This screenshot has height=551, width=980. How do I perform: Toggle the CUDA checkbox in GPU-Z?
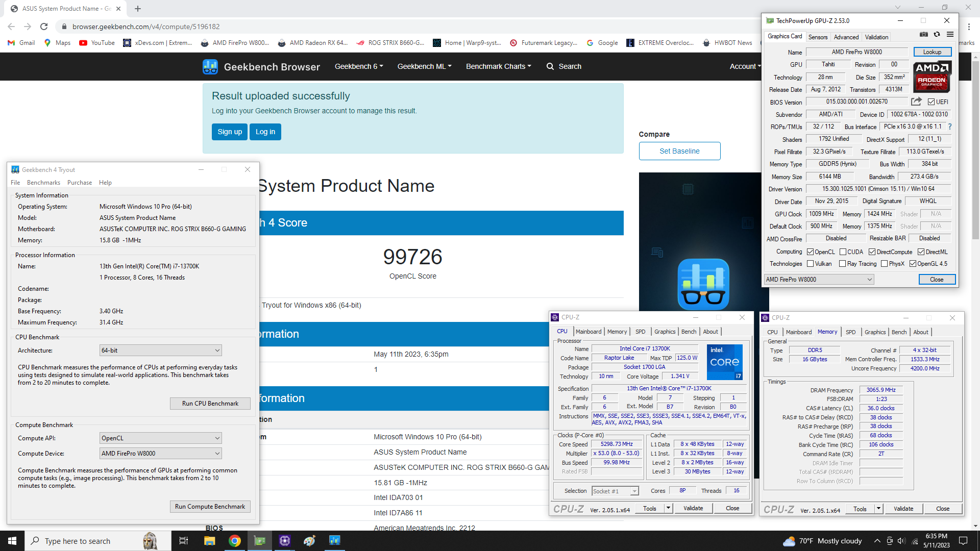tap(843, 252)
